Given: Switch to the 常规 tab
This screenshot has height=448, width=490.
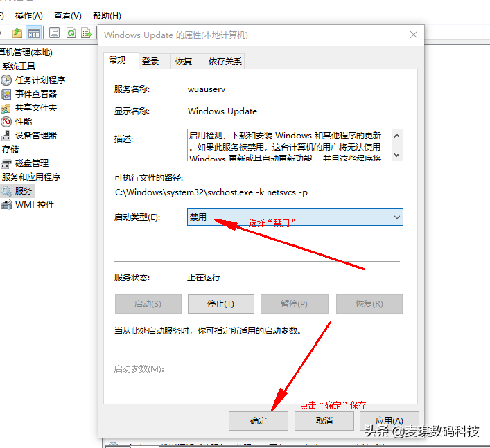Looking at the screenshot, I should [x=121, y=60].
